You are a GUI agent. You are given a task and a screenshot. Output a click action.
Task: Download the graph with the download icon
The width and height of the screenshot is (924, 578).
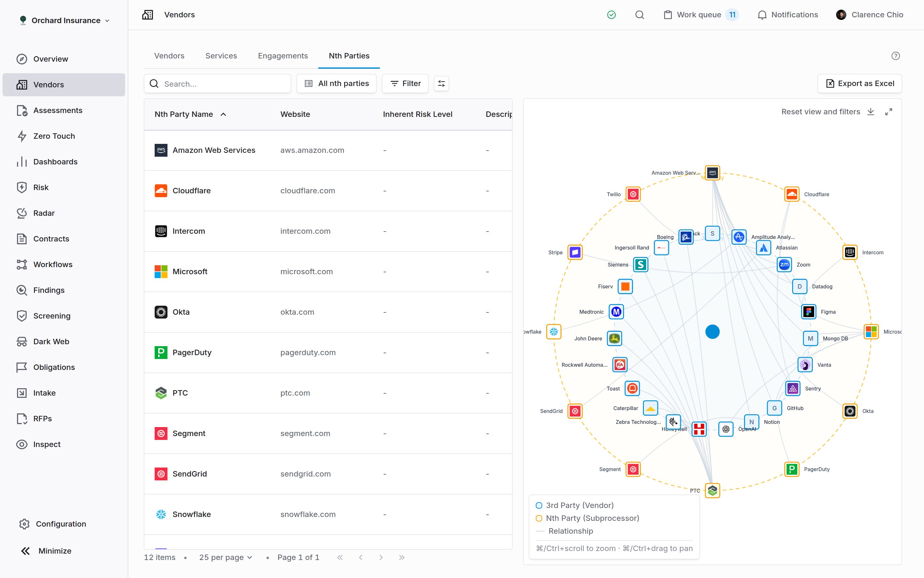[x=870, y=112]
